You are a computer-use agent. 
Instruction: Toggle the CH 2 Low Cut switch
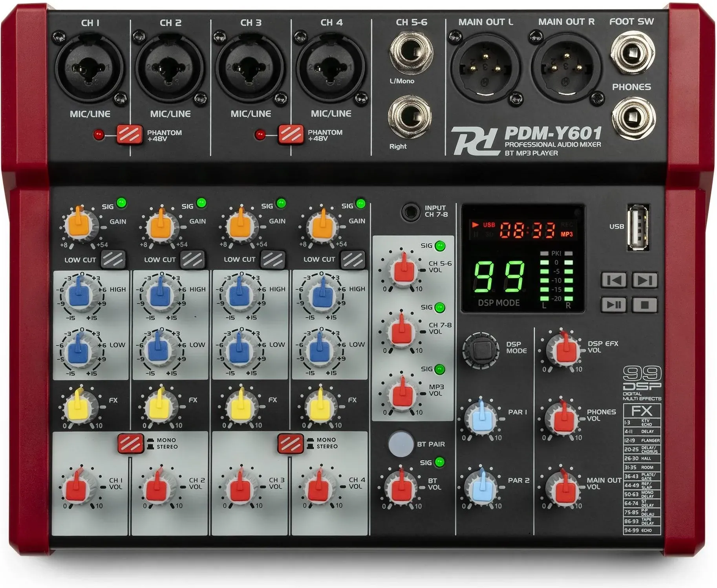click(193, 260)
